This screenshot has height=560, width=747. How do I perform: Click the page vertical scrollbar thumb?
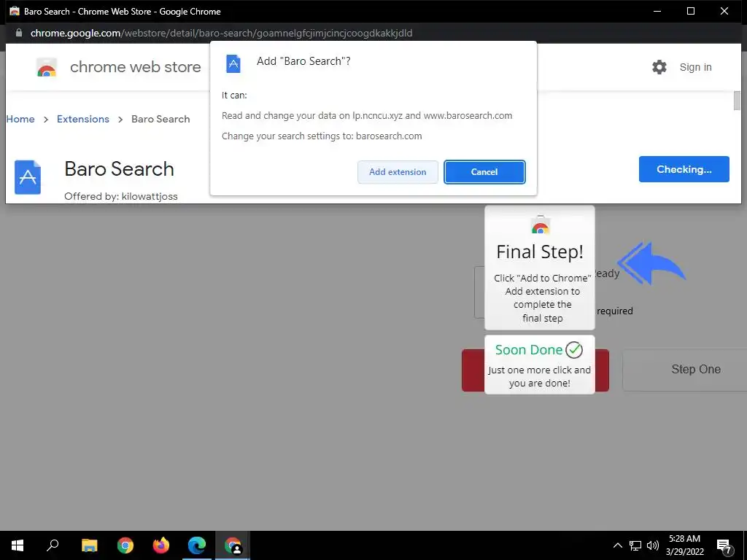tap(737, 101)
